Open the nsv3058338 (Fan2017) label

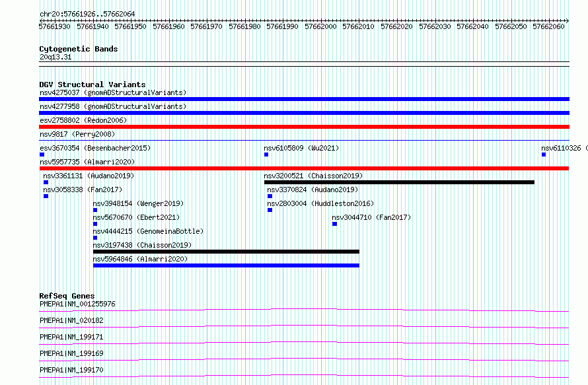point(83,190)
